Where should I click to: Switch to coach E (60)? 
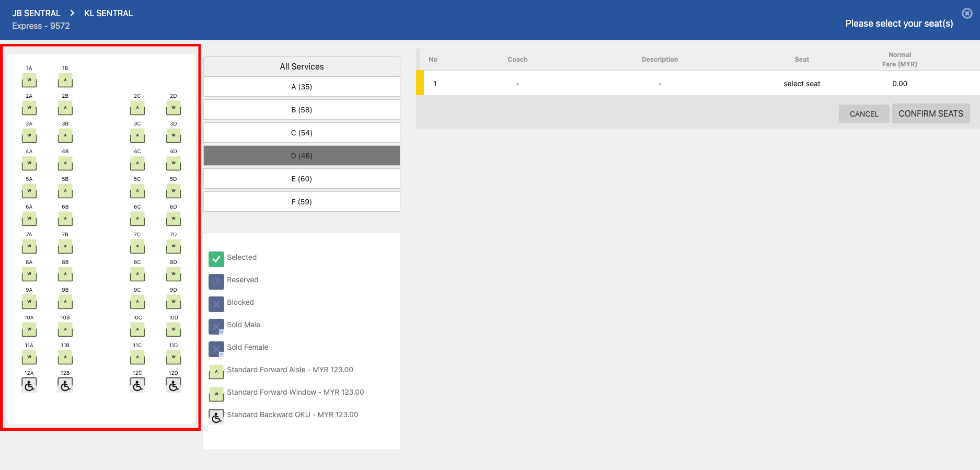coord(302,179)
